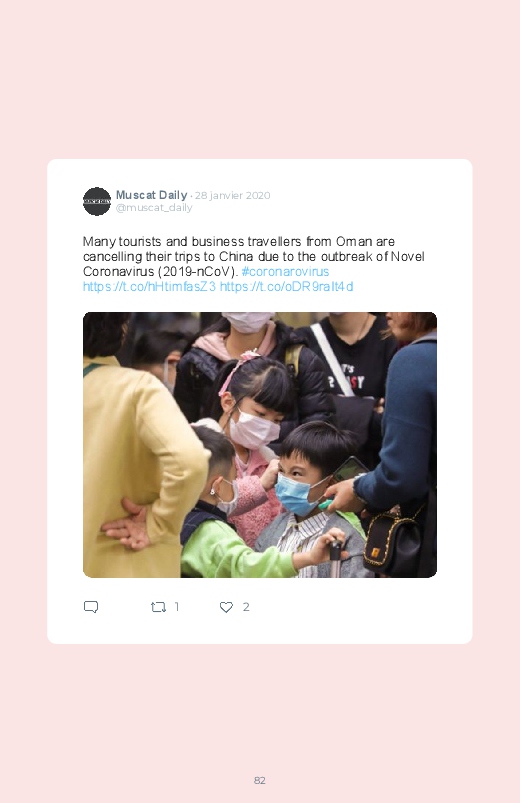
Task: Click the tweet date 28 janvier 2020
Action: click(x=233, y=196)
